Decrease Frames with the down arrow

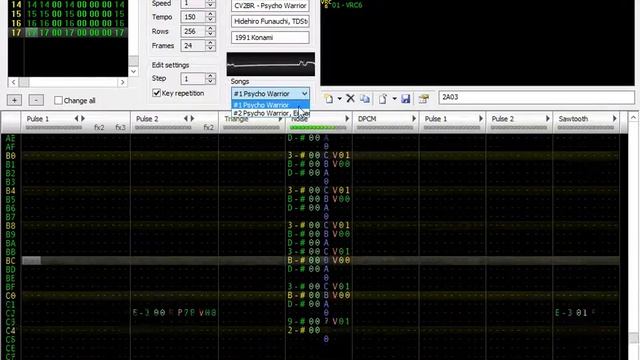(211, 48)
